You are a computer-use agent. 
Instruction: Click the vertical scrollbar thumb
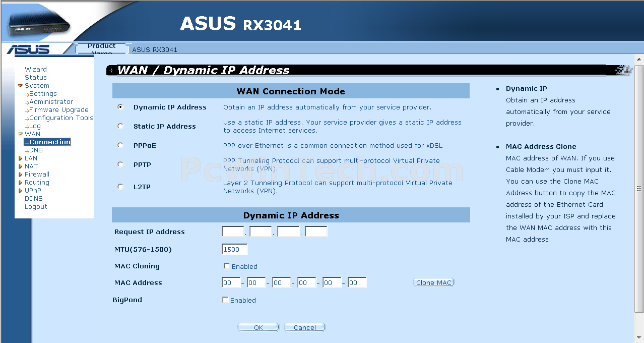tap(639, 189)
